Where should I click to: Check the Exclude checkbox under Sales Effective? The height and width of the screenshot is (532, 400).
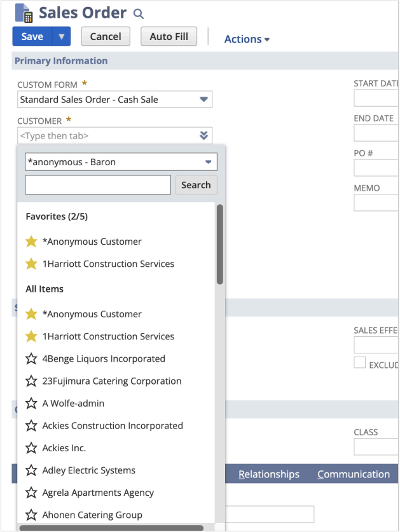360,363
